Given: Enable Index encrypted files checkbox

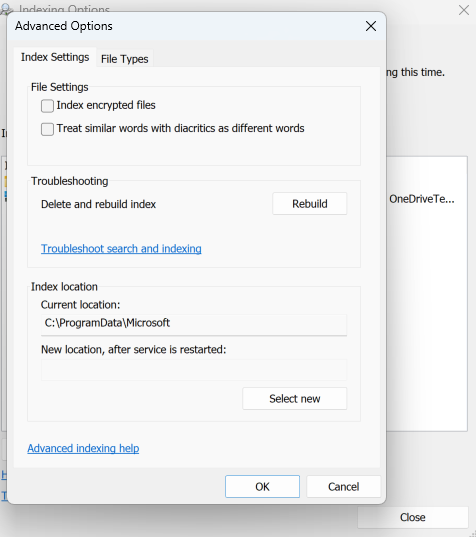Looking at the screenshot, I should (x=47, y=106).
